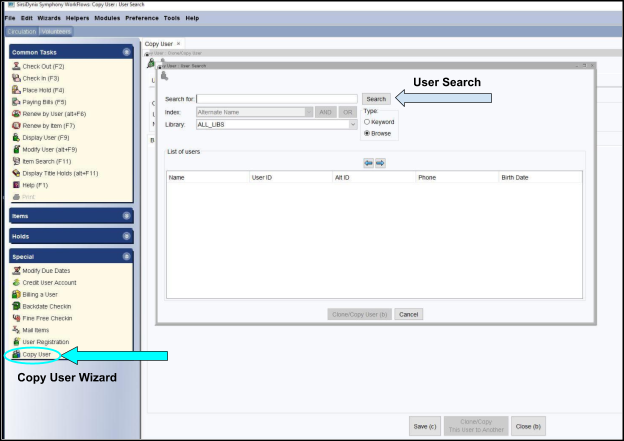Open Modify User (alt+F9) icon
The width and height of the screenshot is (624, 441).
[x=16, y=149]
